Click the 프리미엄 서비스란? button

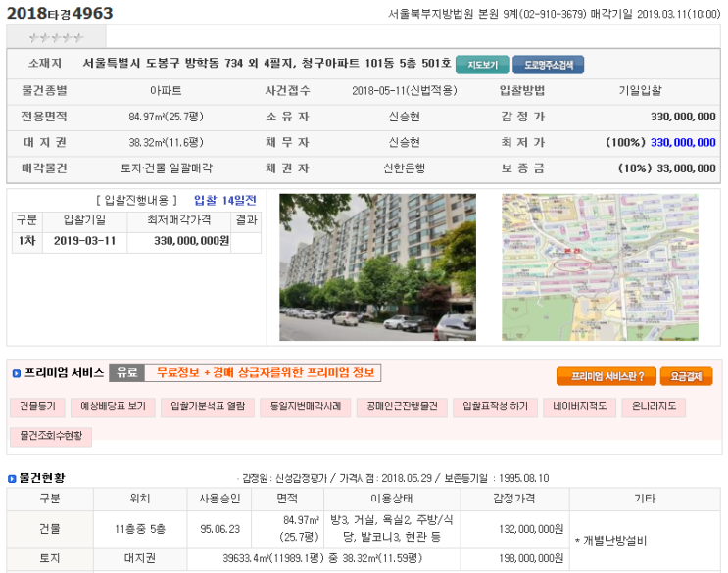point(607,376)
